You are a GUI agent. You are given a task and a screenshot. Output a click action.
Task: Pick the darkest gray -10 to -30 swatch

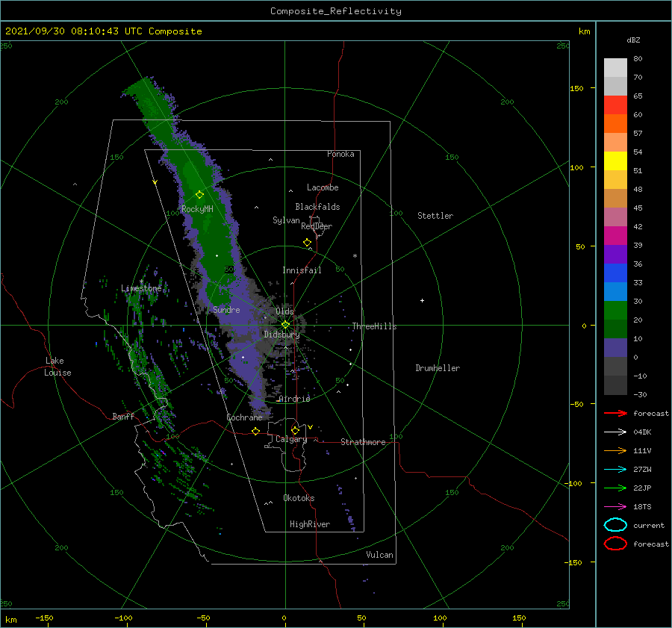pyautogui.click(x=615, y=385)
